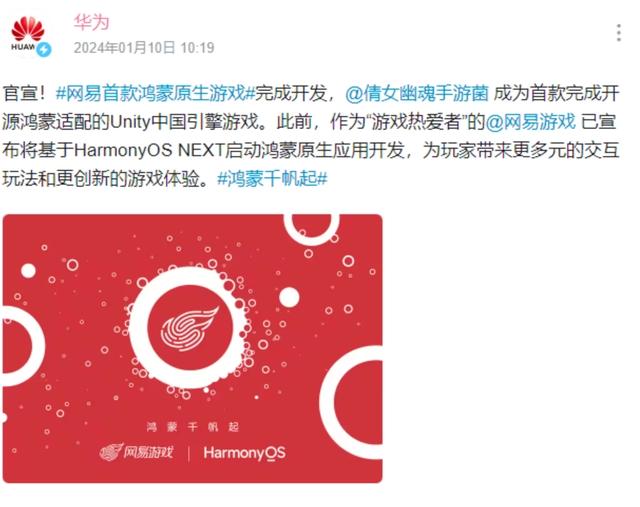
Task: Click the 网易游戏 logo at image bottom
Action: pyautogui.click(x=136, y=452)
